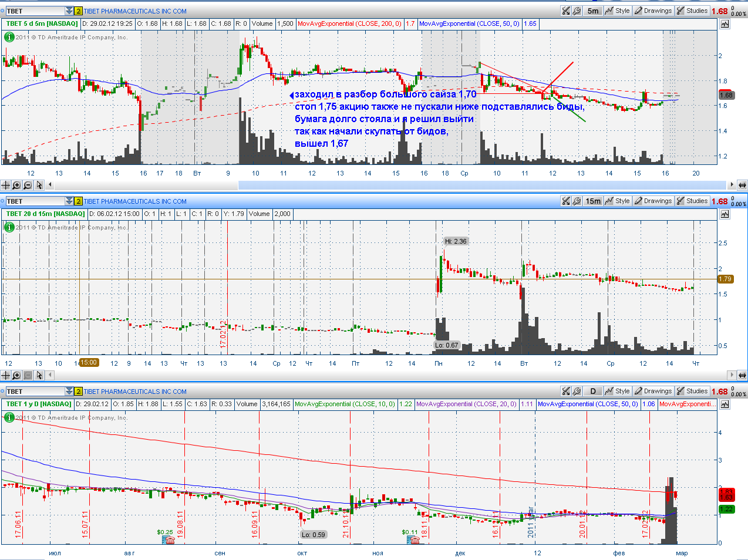Expand symbol dropdown on the 5m chart

click(x=69, y=11)
